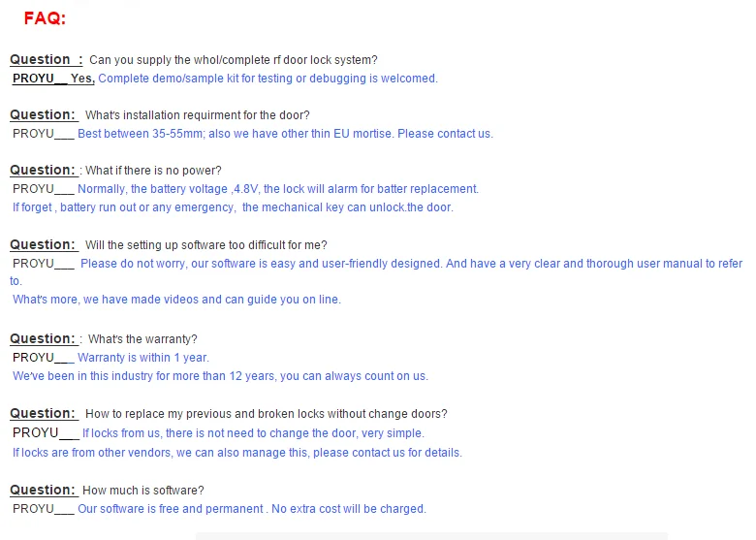Screen dimensions: 756x540
Task: Click the door installation requirement question
Action: click(x=198, y=115)
